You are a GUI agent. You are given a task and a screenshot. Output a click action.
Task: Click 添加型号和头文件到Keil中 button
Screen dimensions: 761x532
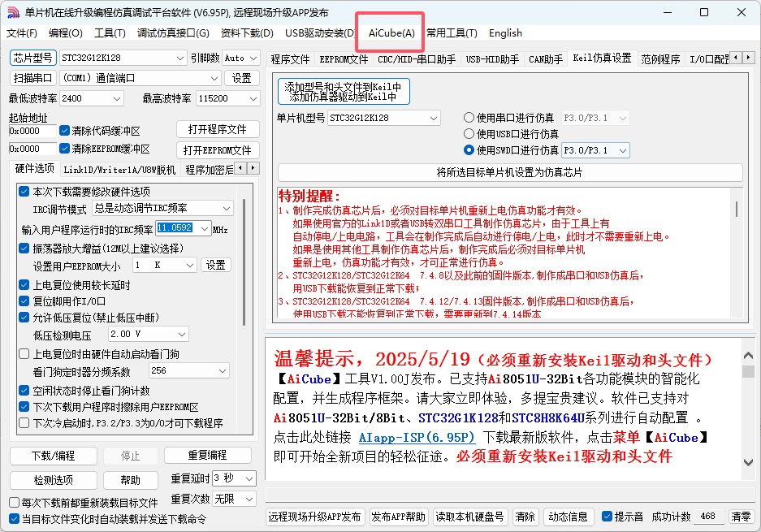click(x=344, y=91)
